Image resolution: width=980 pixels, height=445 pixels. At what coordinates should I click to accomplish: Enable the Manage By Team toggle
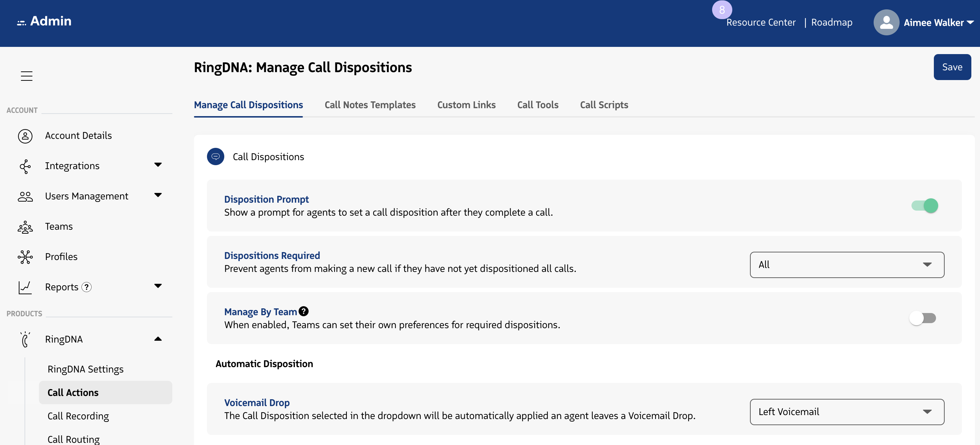pyautogui.click(x=923, y=318)
